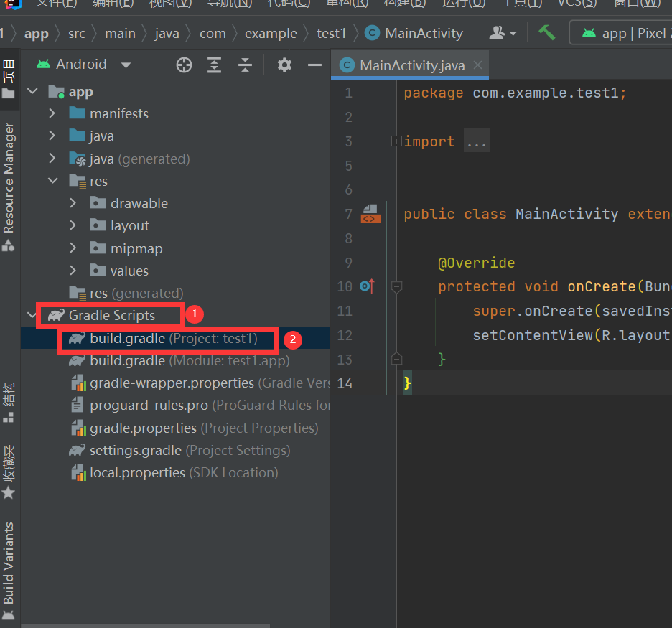Open the Project panel settings gear
Screen dimensions: 672x628
[284, 65]
